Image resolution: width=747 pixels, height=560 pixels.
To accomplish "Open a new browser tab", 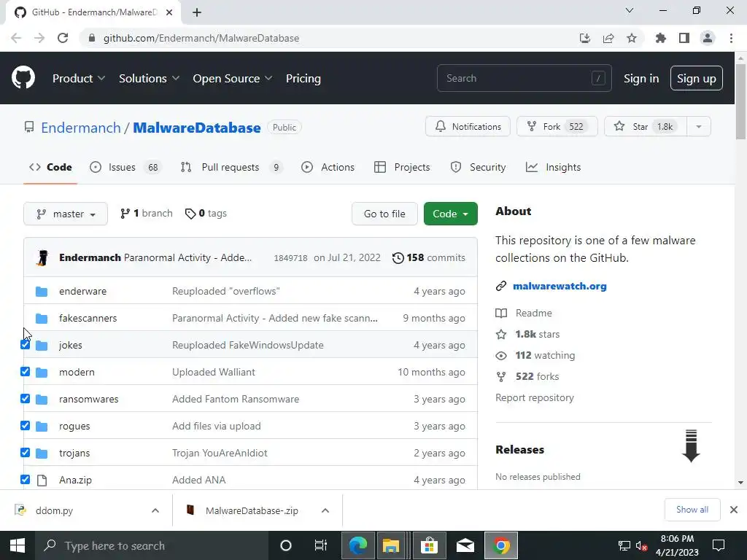I will 197,12.
